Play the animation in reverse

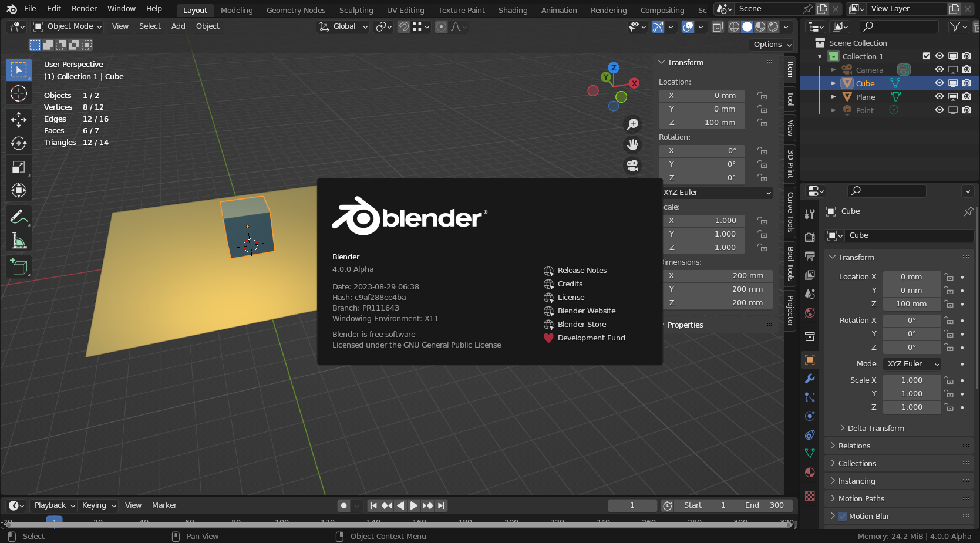400,505
